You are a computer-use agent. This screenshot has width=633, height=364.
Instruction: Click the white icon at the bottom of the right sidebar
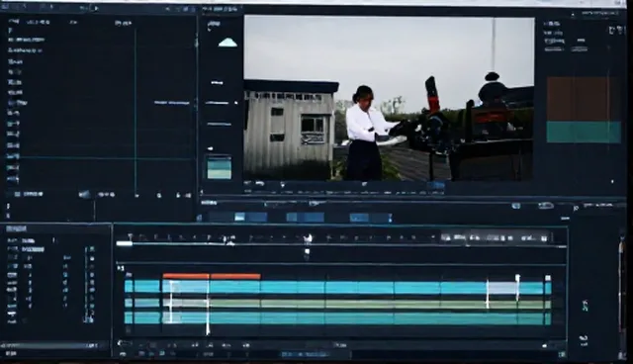coord(583,340)
